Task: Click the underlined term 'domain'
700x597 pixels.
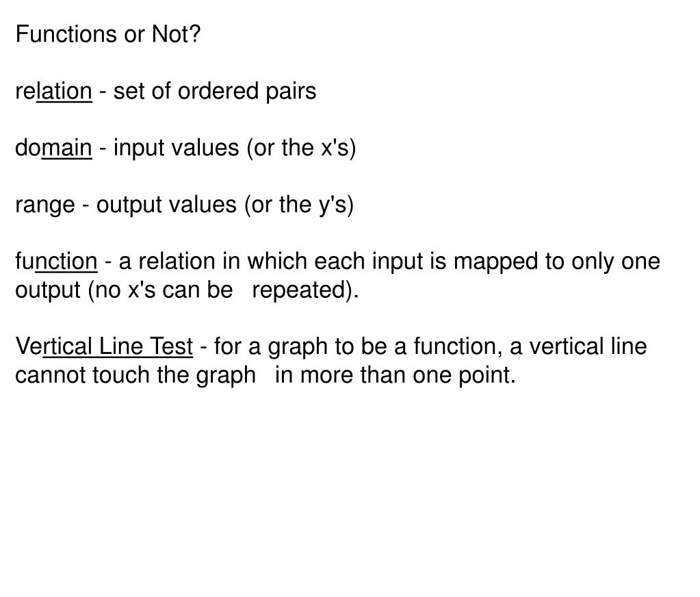Action: click(53, 148)
